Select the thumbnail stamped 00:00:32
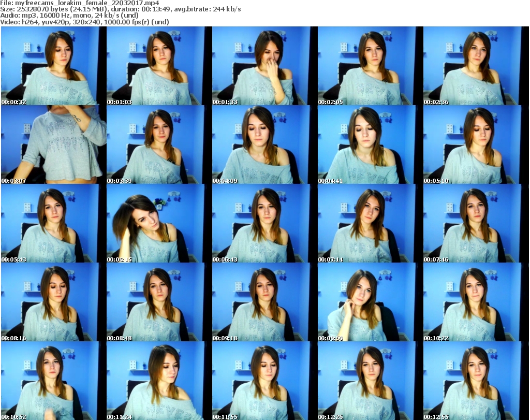This screenshot has width=530, height=420. point(53,66)
